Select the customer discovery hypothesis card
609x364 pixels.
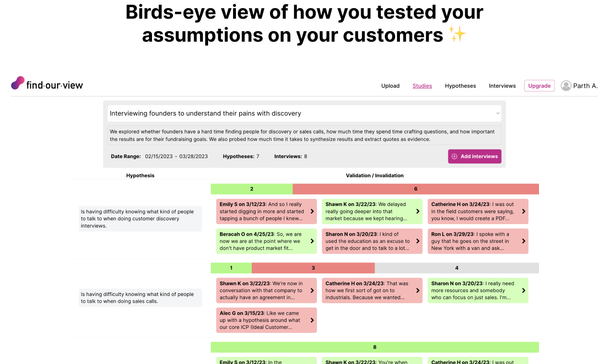click(140, 219)
